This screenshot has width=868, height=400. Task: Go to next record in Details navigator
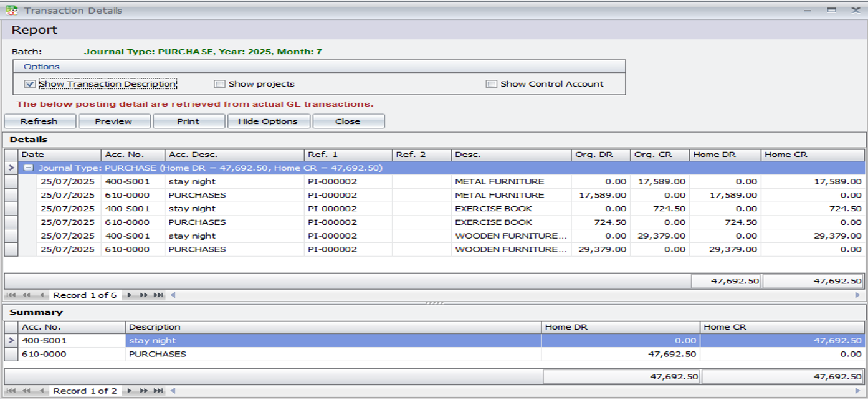pos(129,295)
